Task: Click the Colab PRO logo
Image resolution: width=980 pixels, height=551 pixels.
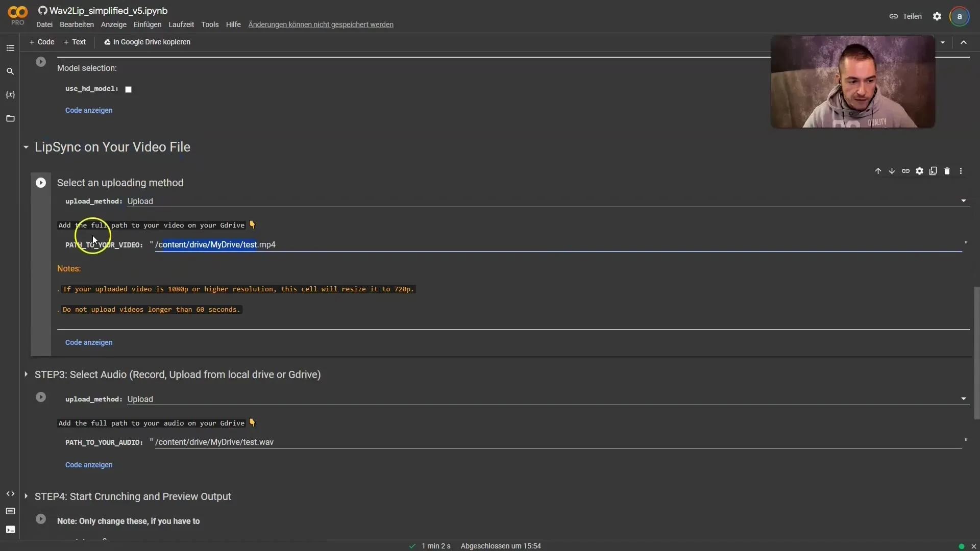Action: pyautogui.click(x=18, y=15)
